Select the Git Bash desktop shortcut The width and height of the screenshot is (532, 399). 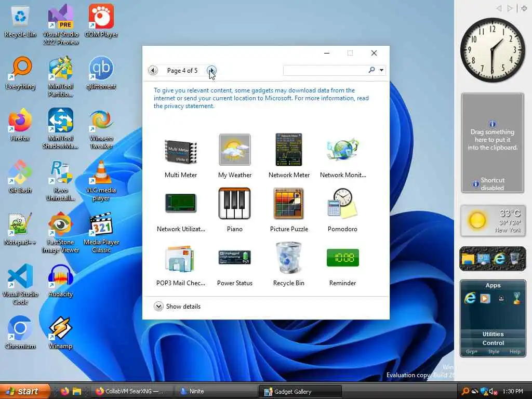click(20, 177)
